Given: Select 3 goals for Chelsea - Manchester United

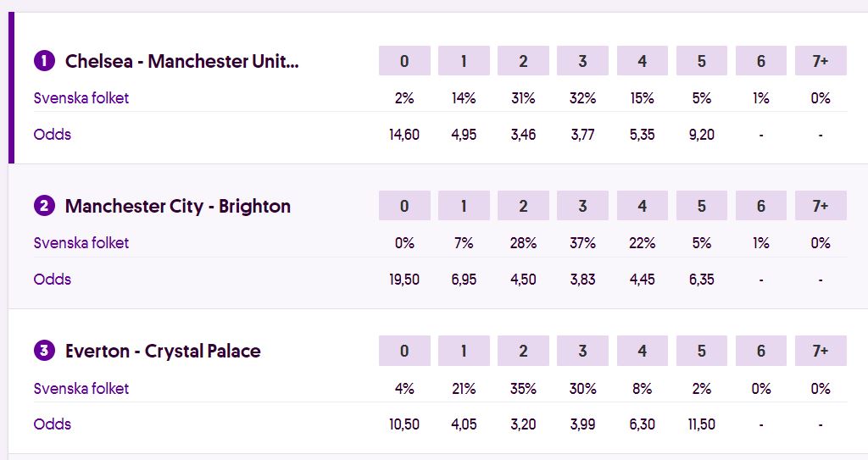Looking at the screenshot, I should 582,61.
